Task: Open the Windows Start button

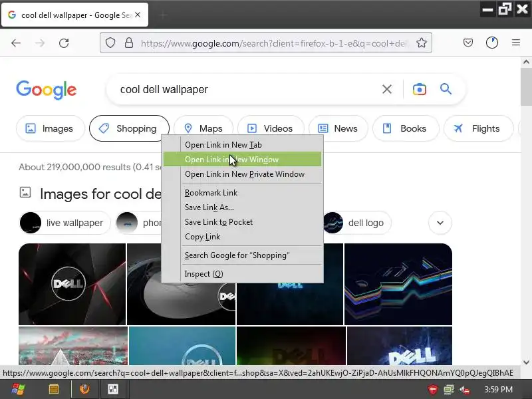Action: 18,389
